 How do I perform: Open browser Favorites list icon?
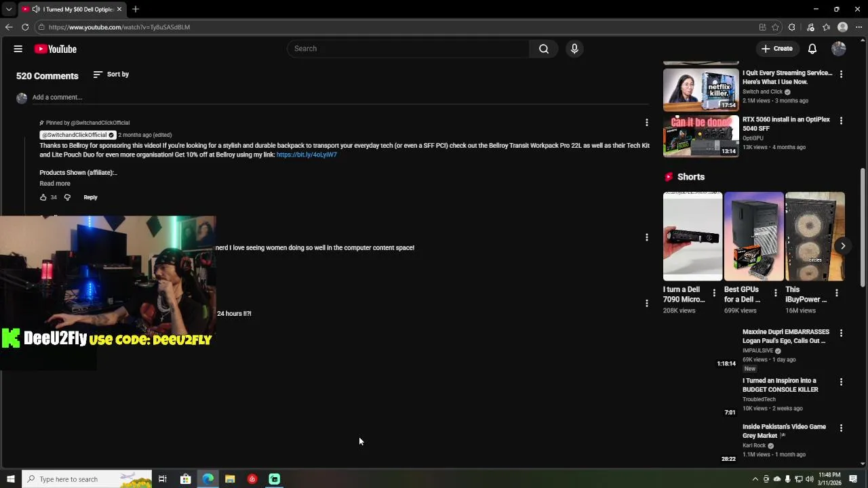[x=827, y=27]
